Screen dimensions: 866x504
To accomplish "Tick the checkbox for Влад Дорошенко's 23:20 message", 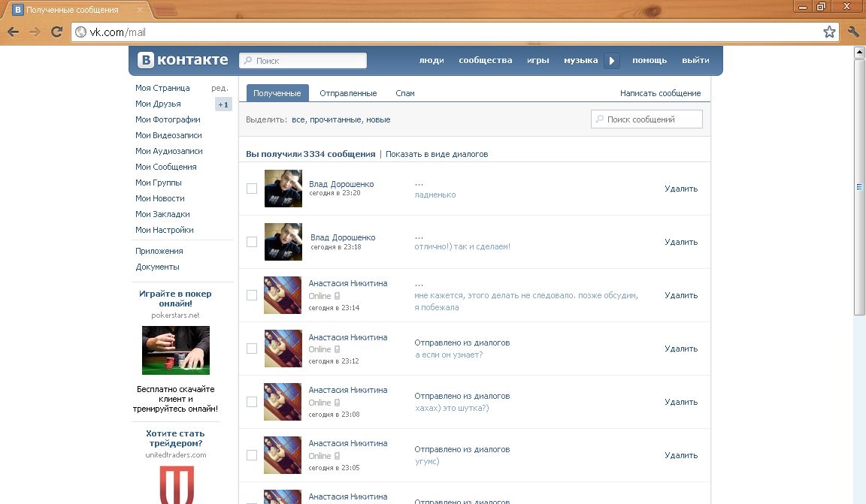I will [x=252, y=189].
